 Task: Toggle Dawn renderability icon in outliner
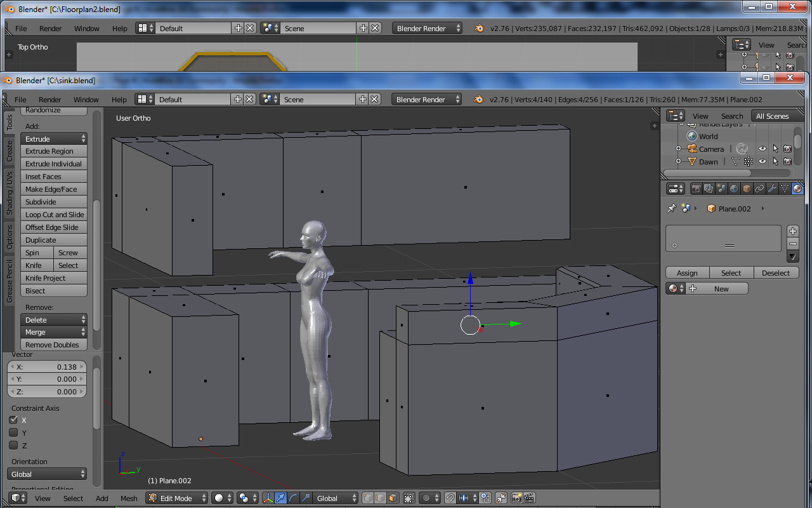[788, 162]
